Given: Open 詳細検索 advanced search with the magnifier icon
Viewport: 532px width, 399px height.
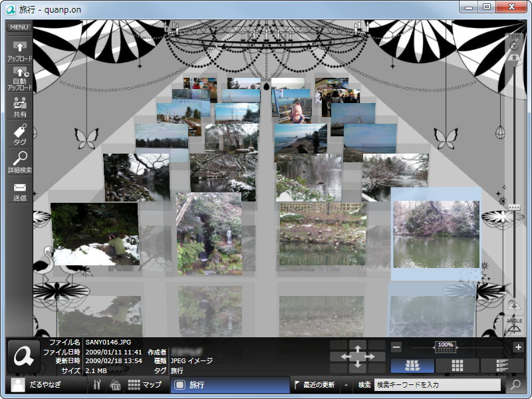Looking at the screenshot, I should 21,162.
